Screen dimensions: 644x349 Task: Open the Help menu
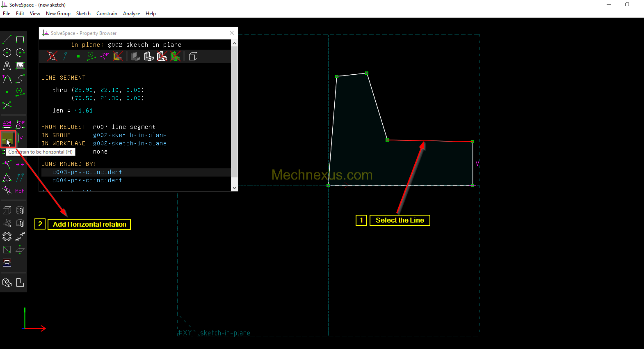[x=151, y=14]
